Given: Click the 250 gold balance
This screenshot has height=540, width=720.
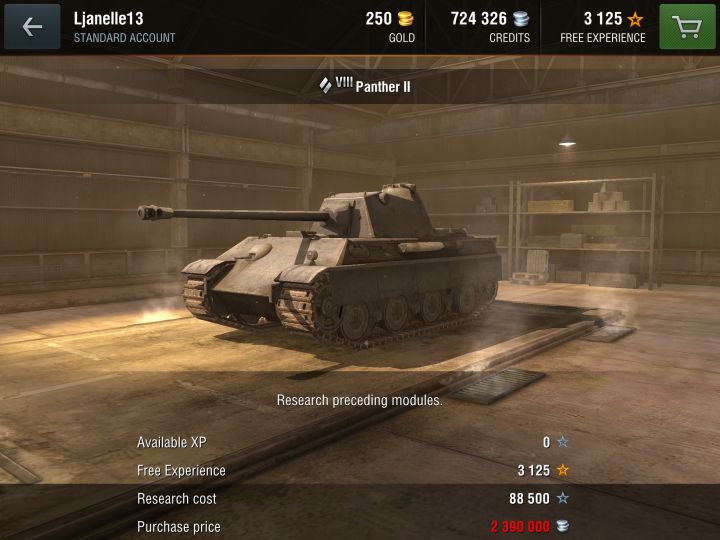Looking at the screenshot, I should tap(378, 19).
